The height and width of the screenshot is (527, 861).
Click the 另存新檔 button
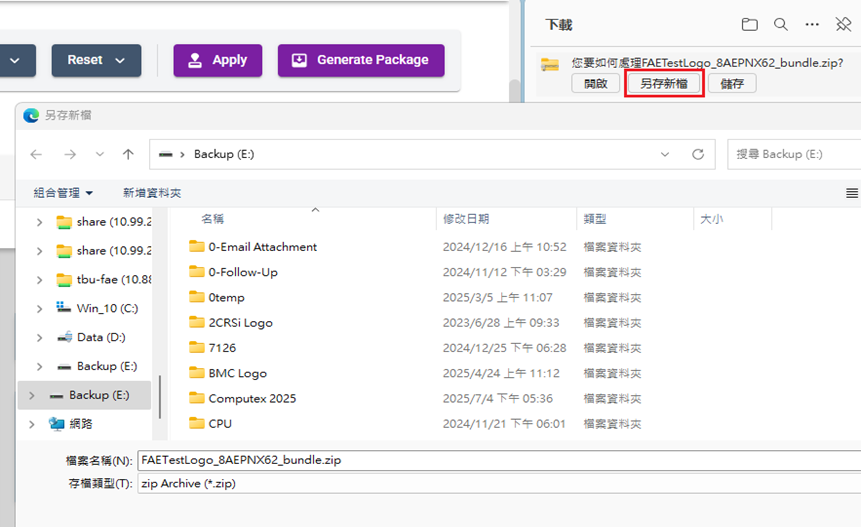pyautogui.click(x=664, y=84)
